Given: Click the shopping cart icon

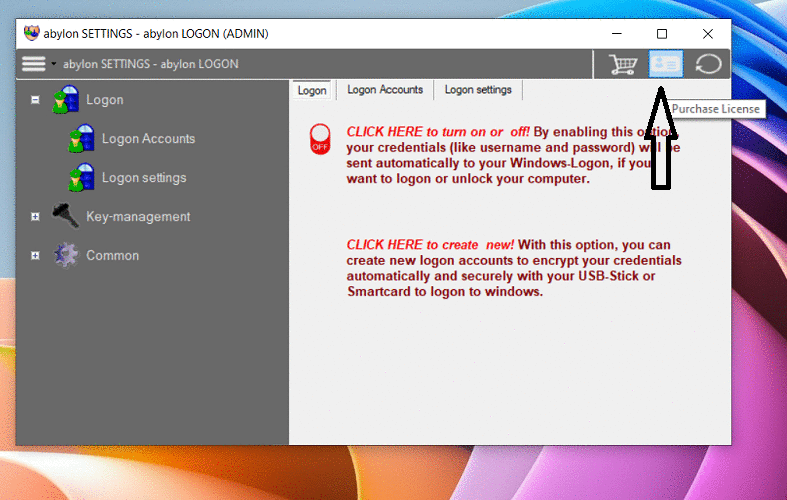Looking at the screenshot, I should pos(624,64).
